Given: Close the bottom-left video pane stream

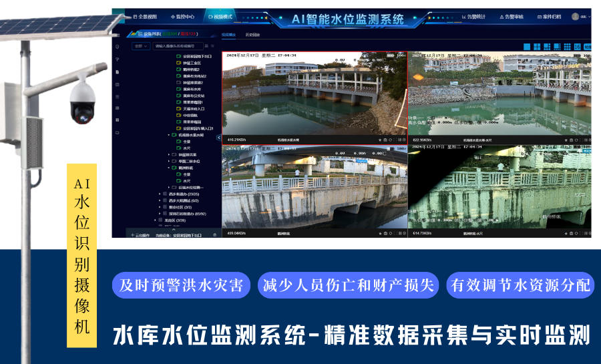Looking at the screenshot, I should pos(404,233).
